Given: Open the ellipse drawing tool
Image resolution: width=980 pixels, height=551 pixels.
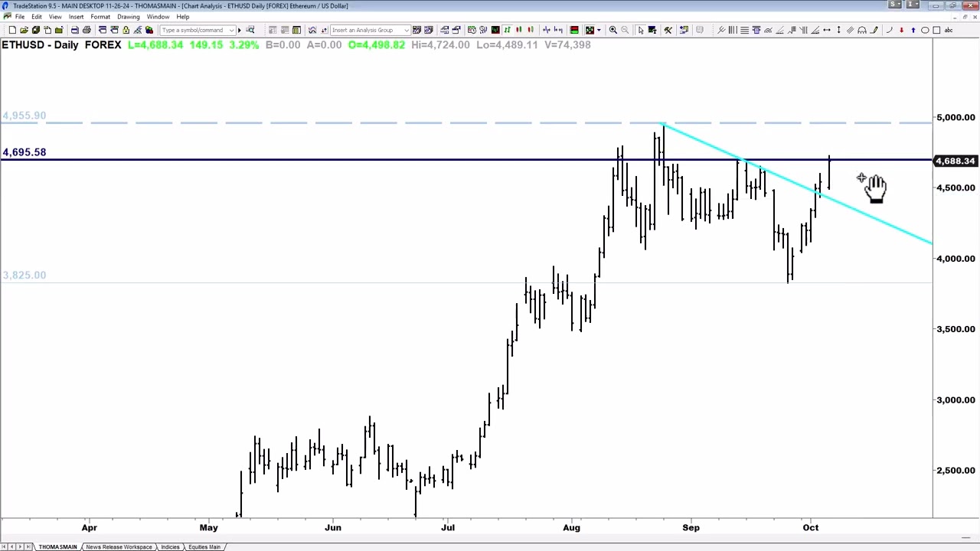Looking at the screenshot, I should 925,30.
